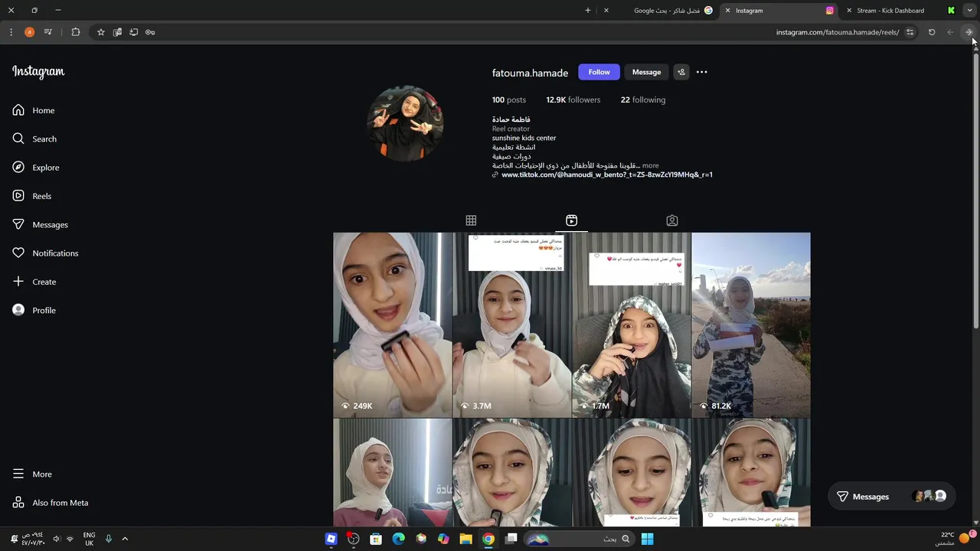
Task: Click the Message button on profile
Action: [x=646, y=72]
